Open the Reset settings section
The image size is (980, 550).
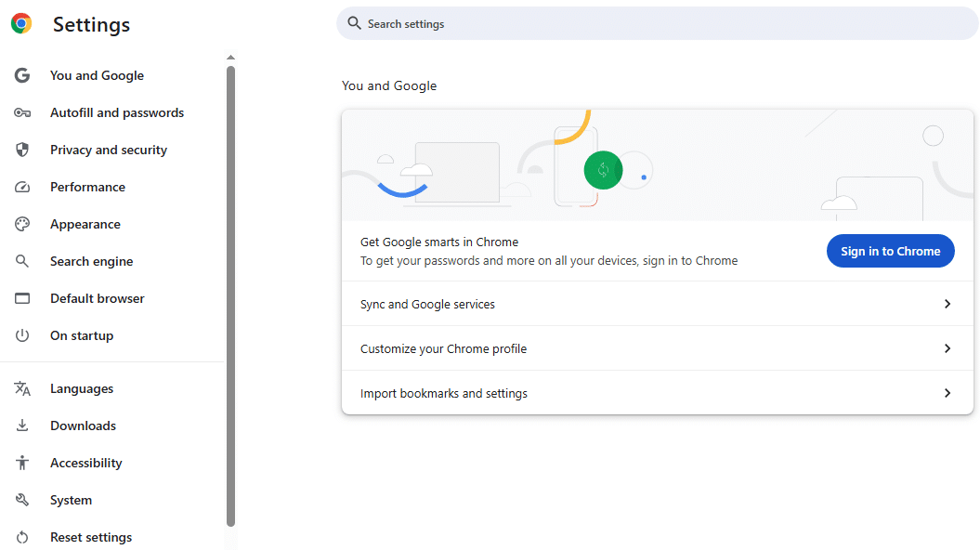click(x=90, y=536)
